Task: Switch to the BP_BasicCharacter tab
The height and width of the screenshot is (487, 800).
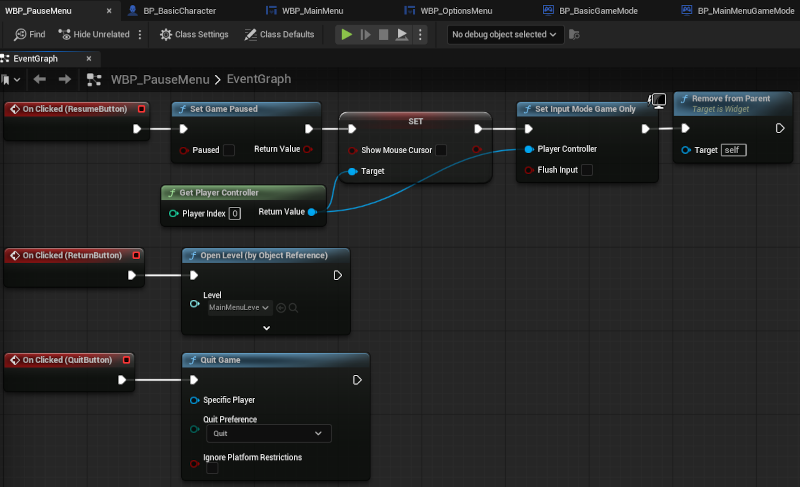Action: pyautogui.click(x=180, y=10)
